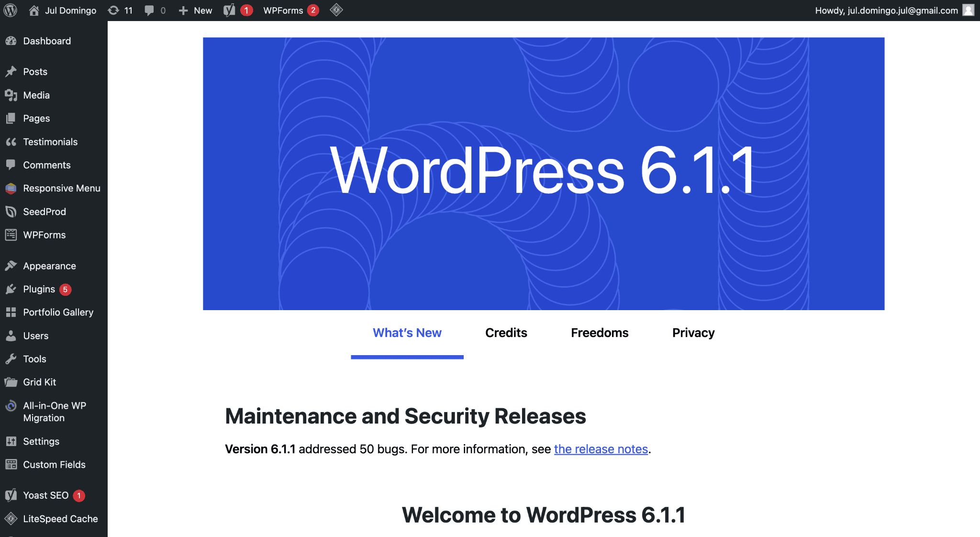Click the WPForms icon in sidebar
980x537 pixels.
click(x=11, y=235)
